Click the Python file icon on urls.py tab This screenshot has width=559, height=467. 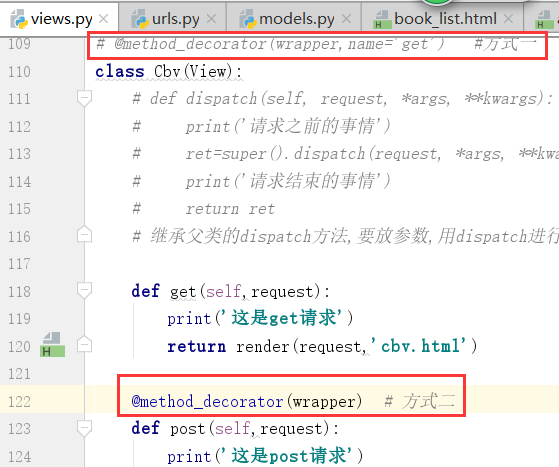click(x=140, y=19)
